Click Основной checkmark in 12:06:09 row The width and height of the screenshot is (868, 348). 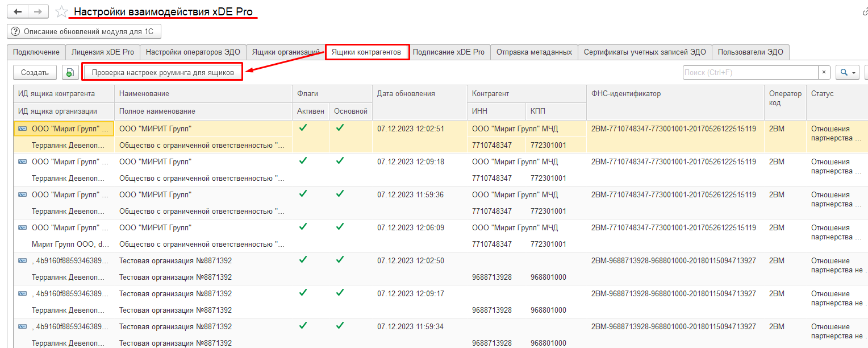point(340,227)
